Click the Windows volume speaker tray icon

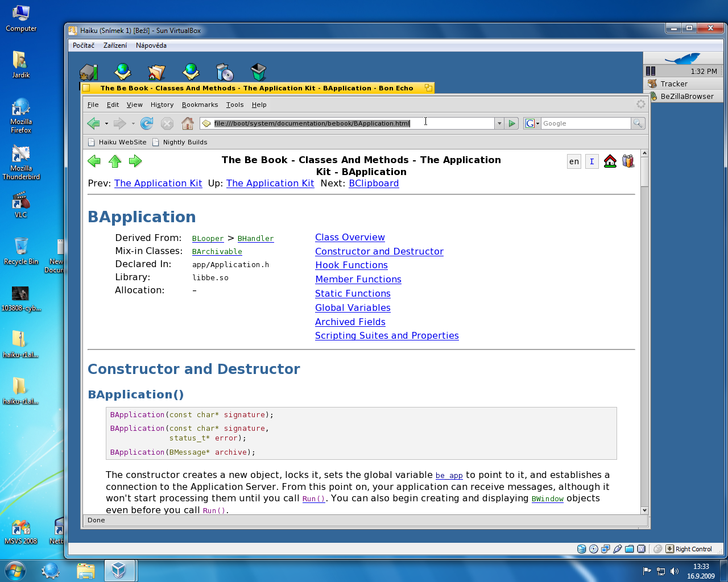point(675,571)
